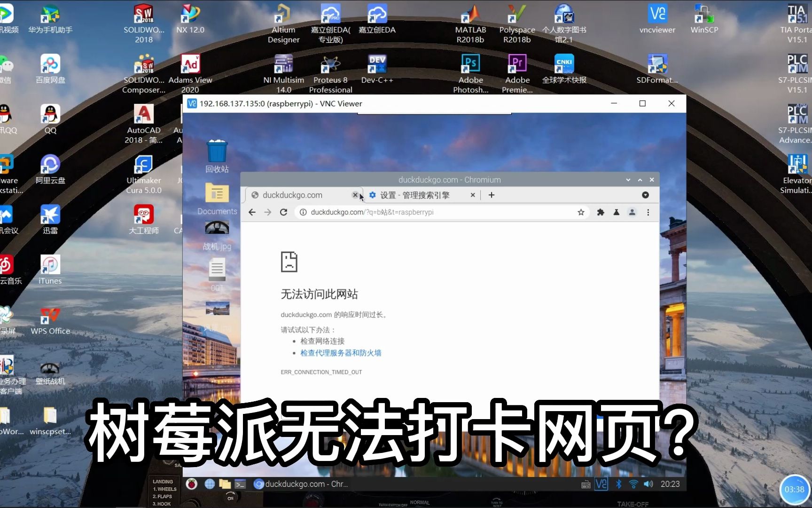This screenshot has width=812, height=508.
Task: Open 阿里云盘 desktop icon
Action: pos(50,170)
